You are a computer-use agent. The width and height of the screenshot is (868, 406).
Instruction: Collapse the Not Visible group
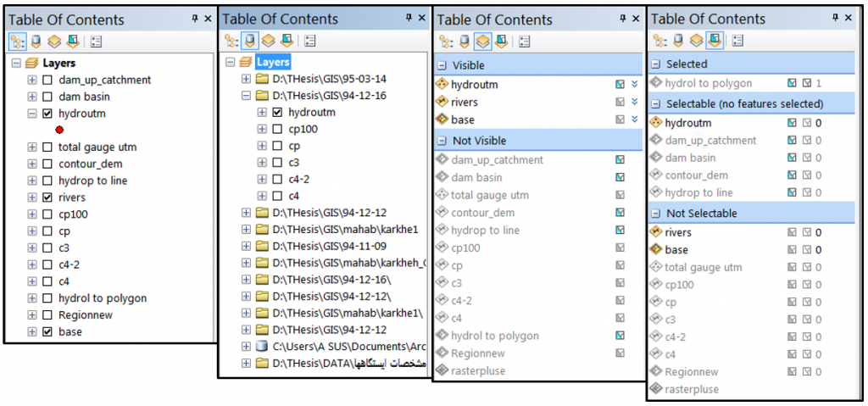[x=442, y=141]
